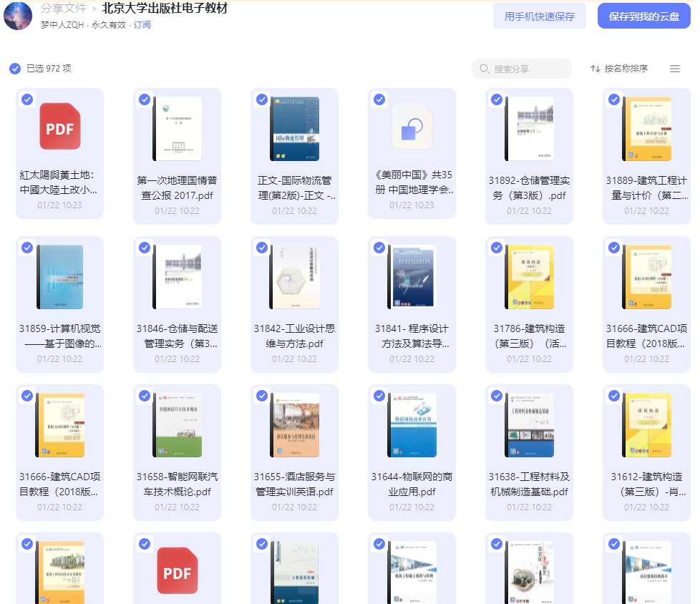Open the cover thumbnail of 31842-工业设计思维与方法.pdf
Viewport: 700px width, 604px height.
point(295,277)
